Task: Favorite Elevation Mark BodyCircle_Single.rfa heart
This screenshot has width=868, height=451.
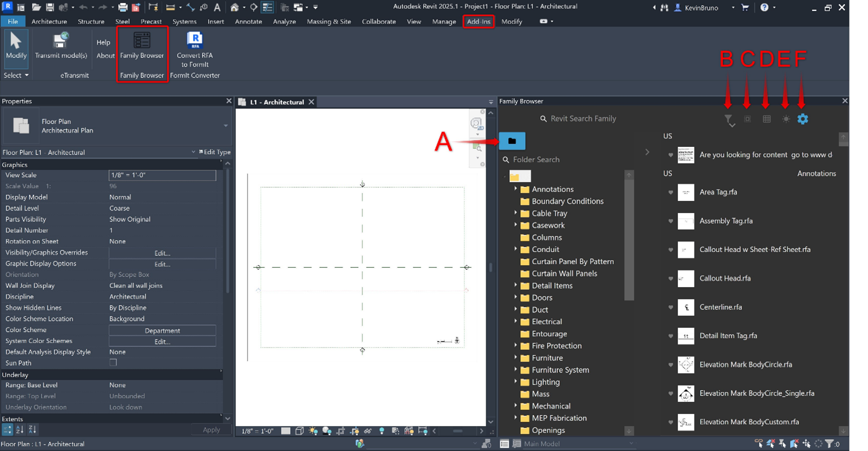Action: pyautogui.click(x=671, y=393)
